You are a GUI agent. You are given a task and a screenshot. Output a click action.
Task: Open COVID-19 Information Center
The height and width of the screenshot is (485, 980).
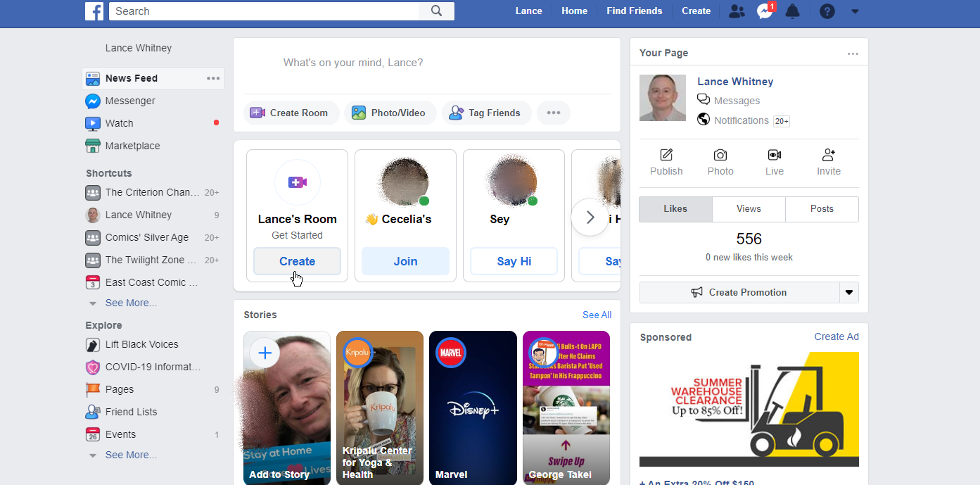click(153, 367)
